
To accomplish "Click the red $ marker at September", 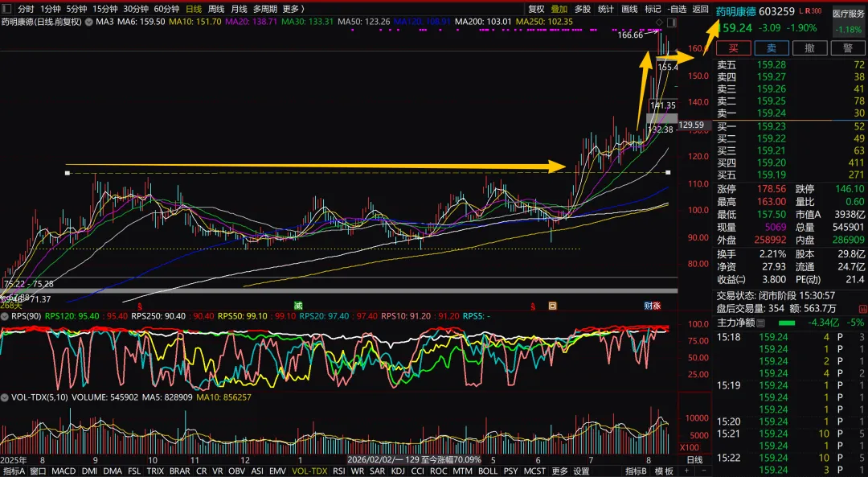I will [x=140, y=306].
